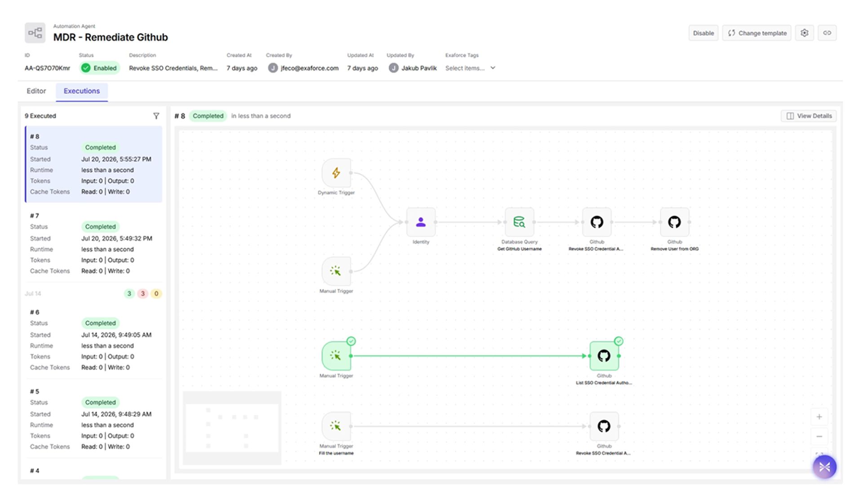Select execution #5 in the list
This screenshot has height=504, width=863.
pos(93,419)
